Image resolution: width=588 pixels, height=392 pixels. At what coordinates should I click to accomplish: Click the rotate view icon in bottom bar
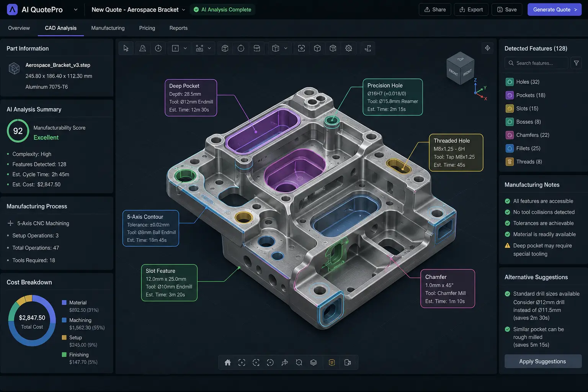270,363
